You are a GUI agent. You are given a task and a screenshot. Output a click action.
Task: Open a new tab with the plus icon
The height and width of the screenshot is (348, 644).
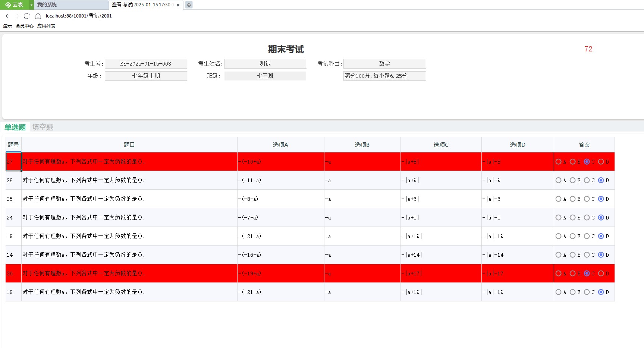coord(189,5)
